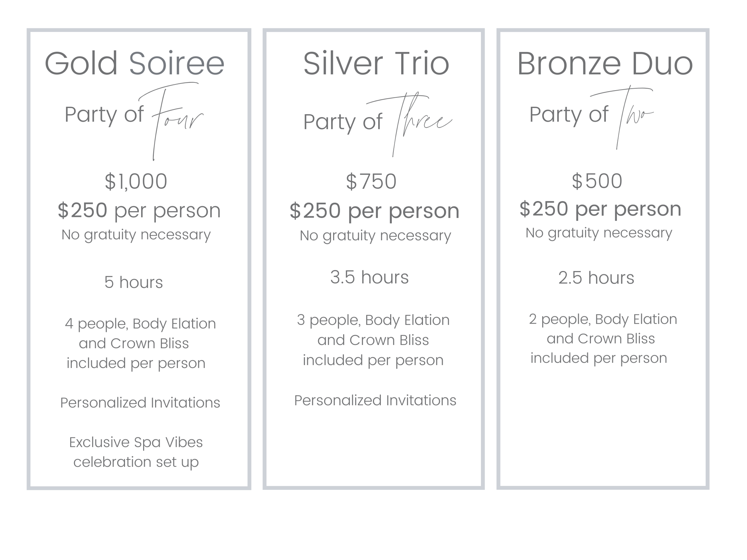Click 'No gratuity necessary' under Bronze Duo
The height and width of the screenshot is (560, 747).
pos(599,233)
